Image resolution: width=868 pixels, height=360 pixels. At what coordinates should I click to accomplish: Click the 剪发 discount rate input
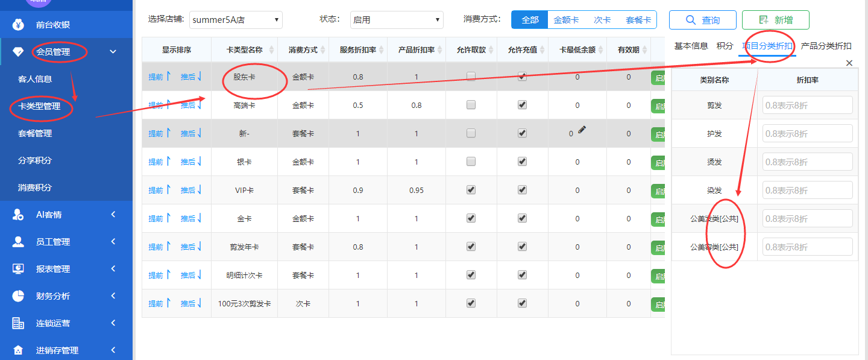click(x=808, y=105)
